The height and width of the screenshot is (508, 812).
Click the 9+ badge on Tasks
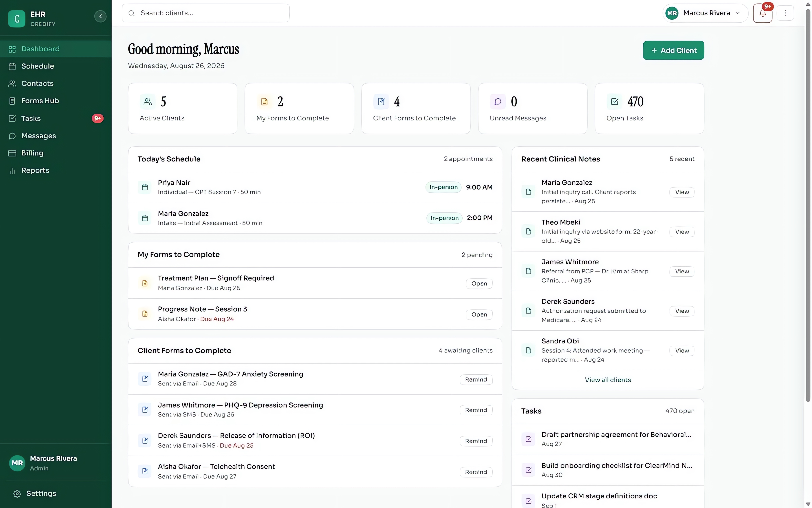coord(98,118)
